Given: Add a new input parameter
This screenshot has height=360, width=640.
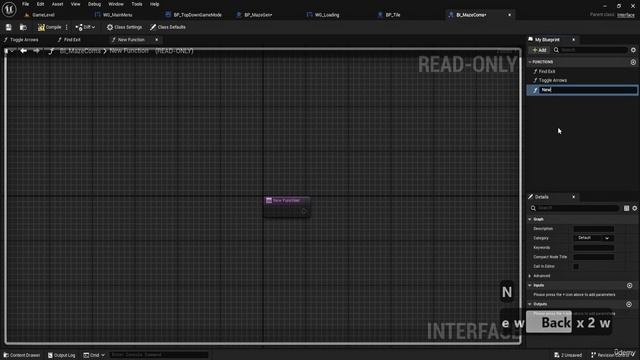Looking at the screenshot, I should 629,285.
